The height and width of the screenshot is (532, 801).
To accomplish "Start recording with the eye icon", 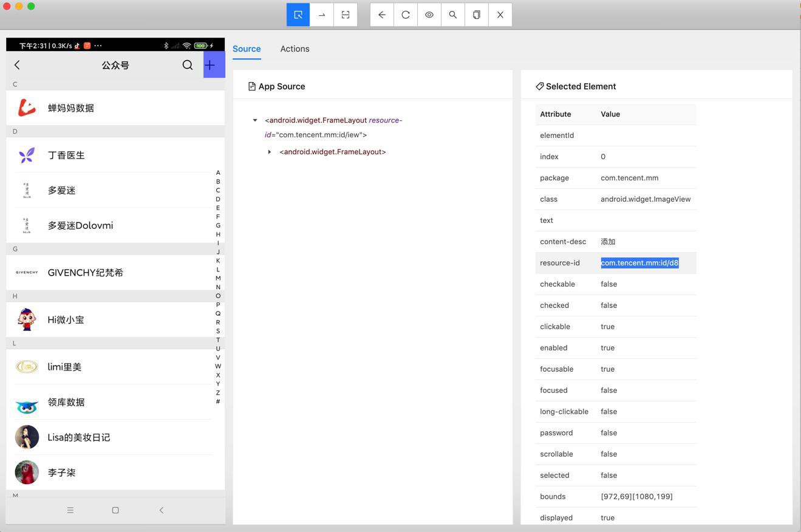I will (x=429, y=15).
